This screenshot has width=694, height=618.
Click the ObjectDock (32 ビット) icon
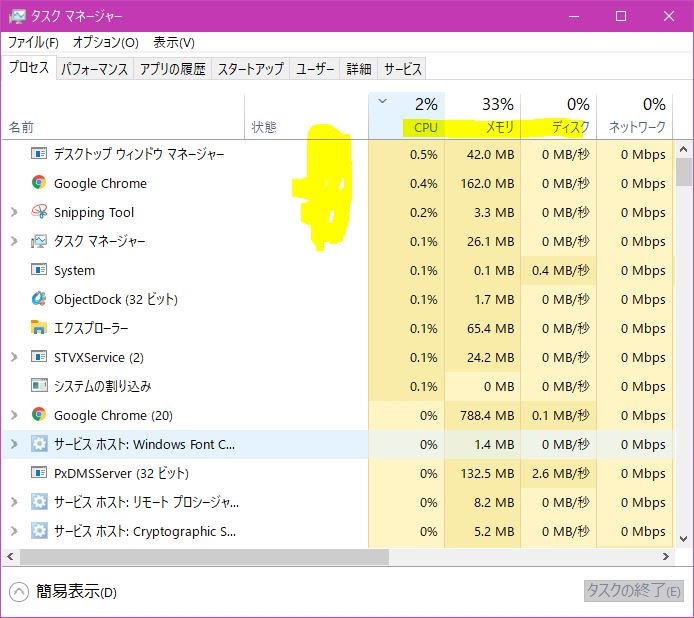pos(39,299)
